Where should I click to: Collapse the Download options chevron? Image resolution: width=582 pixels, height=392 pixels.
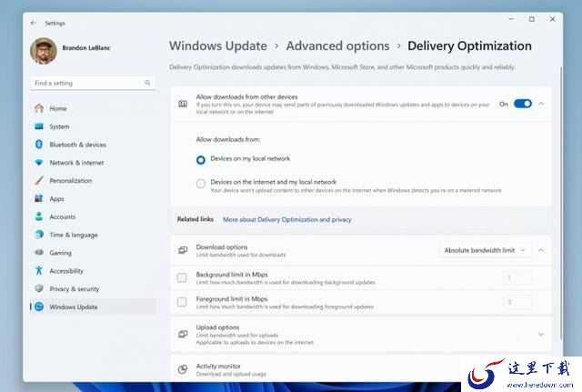pos(541,250)
